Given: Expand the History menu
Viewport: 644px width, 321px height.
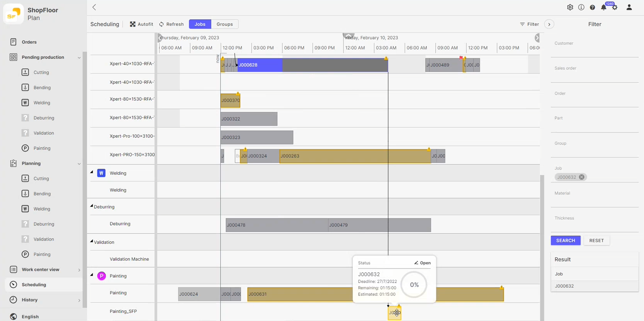Looking at the screenshot, I should point(79,300).
